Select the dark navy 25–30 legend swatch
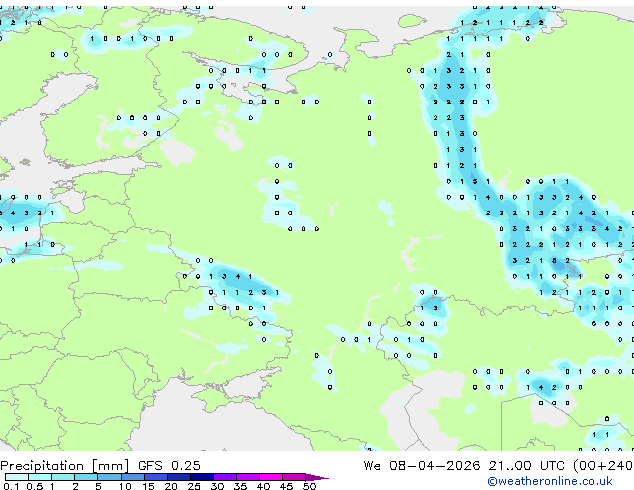 coord(202,477)
